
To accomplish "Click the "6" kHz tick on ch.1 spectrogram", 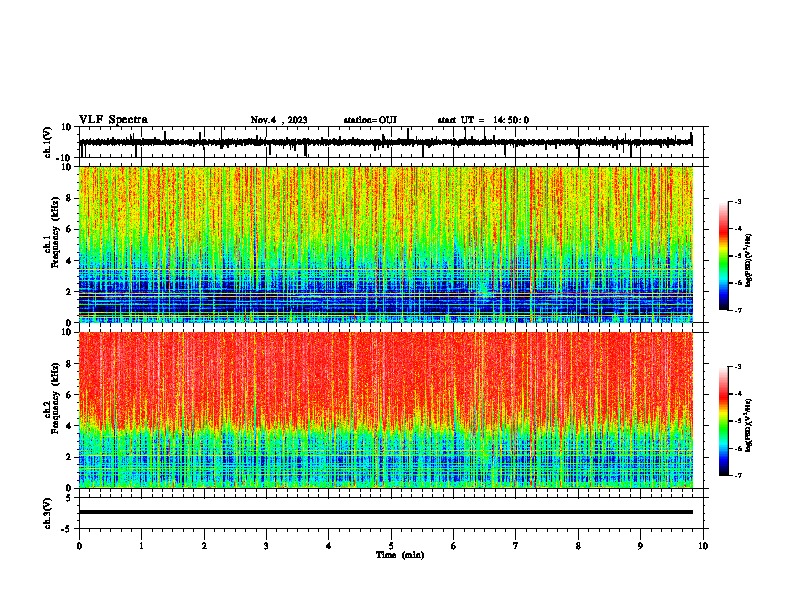I will pyautogui.click(x=69, y=229).
